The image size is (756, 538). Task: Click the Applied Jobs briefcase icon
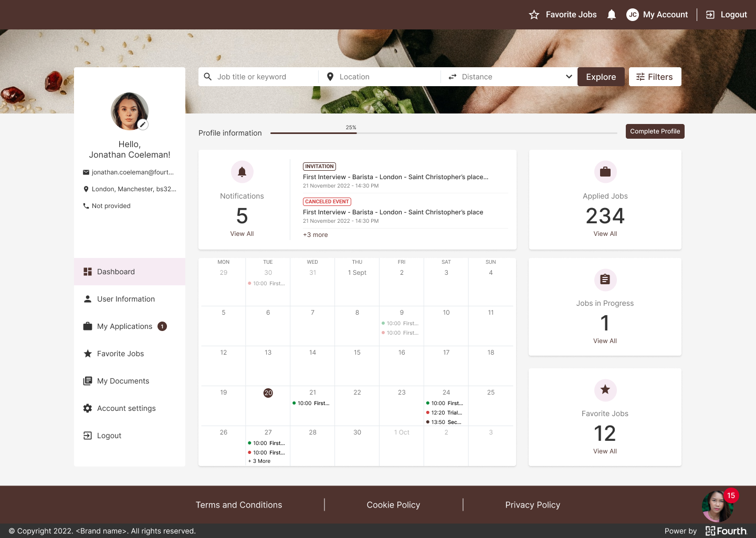click(x=605, y=172)
